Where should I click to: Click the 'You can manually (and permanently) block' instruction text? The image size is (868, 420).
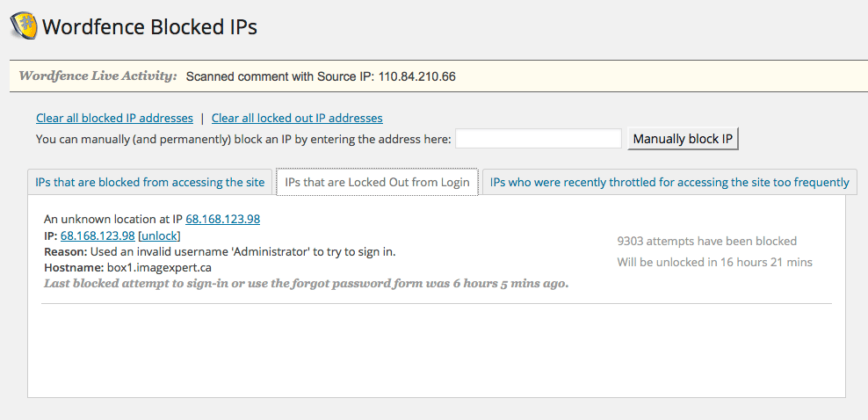(x=243, y=139)
